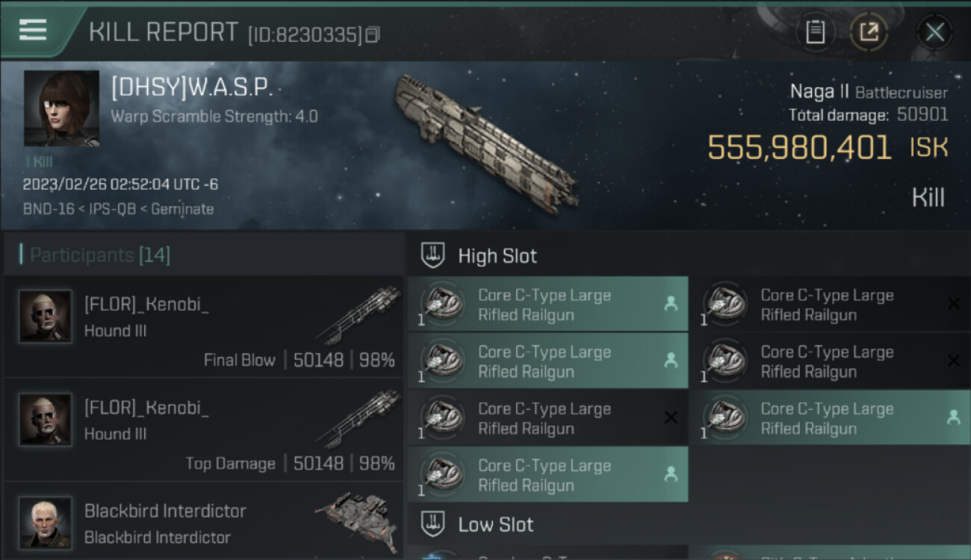Viewport: 971px width, 560px height.
Task: Copy the kill report ID
Action: (372, 34)
